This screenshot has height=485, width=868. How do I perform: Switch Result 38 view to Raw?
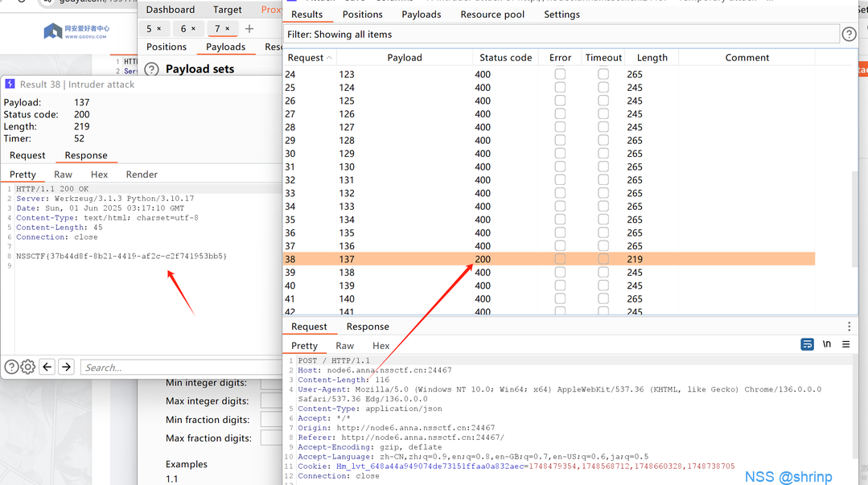63,175
